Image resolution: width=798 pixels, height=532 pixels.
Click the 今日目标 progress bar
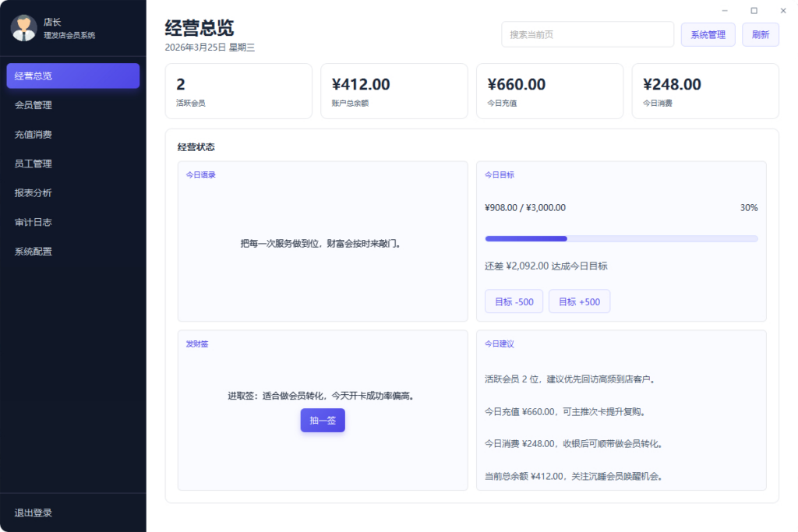(x=620, y=238)
